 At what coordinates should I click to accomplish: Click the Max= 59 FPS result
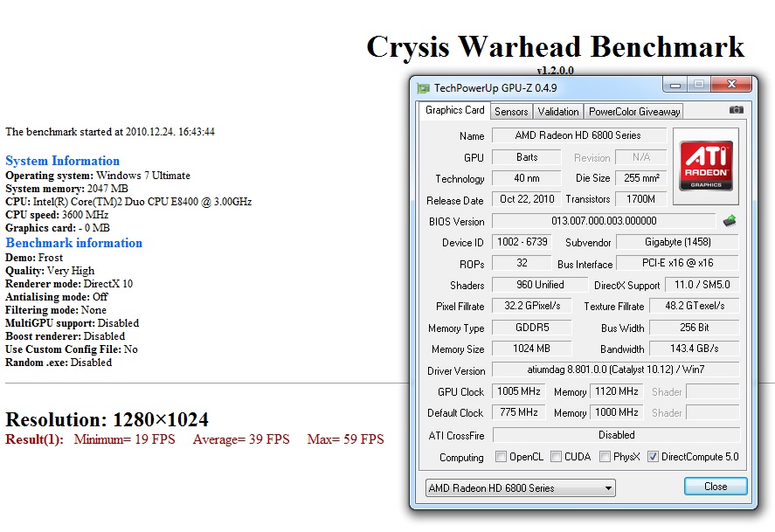[x=345, y=439]
